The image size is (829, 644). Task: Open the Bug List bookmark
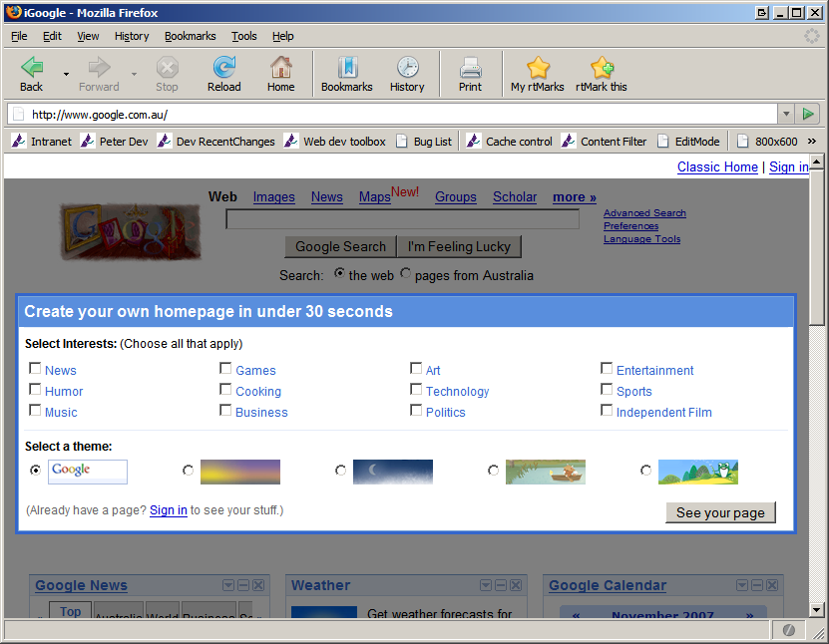coord(425,141)
